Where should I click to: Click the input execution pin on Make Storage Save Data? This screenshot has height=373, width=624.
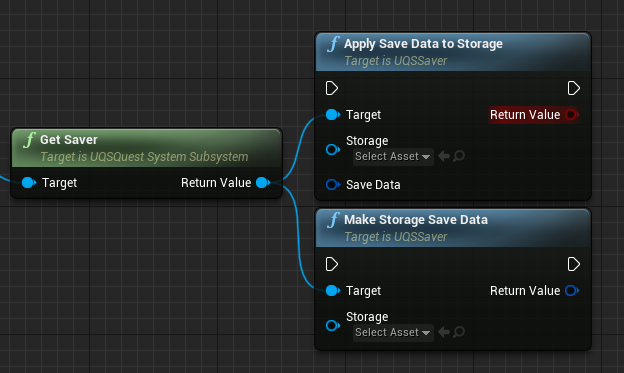tap(332, 264)
